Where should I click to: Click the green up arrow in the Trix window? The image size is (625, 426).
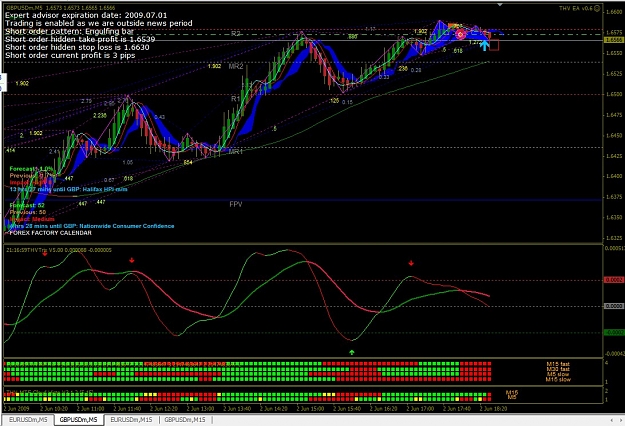tap(352, 352)
